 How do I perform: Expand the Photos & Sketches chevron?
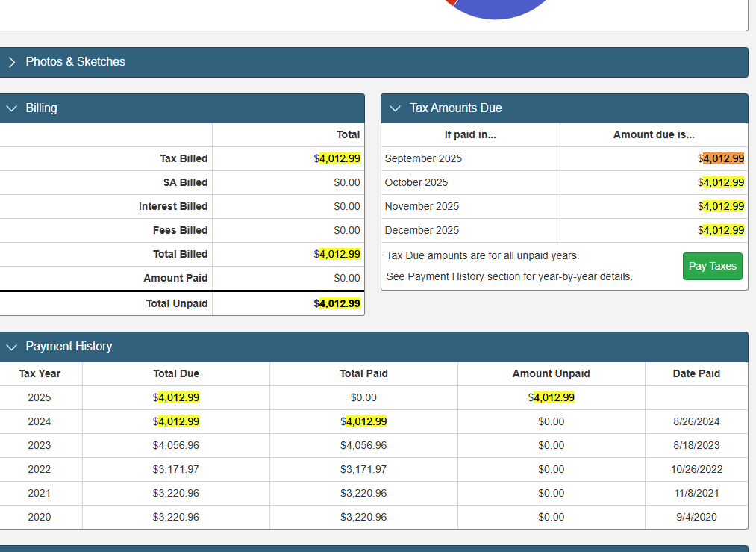coord(11,62)
